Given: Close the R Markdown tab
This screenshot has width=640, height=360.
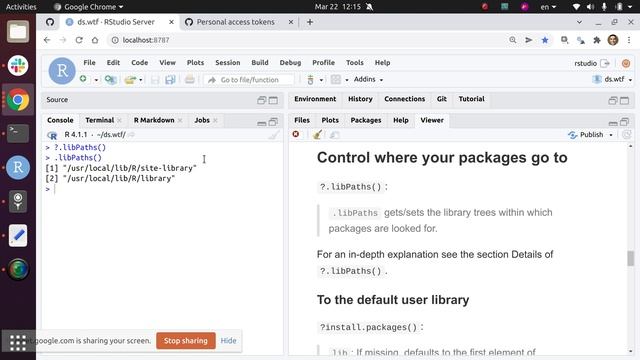Looking at the screenshot, I should pos(180,120).
